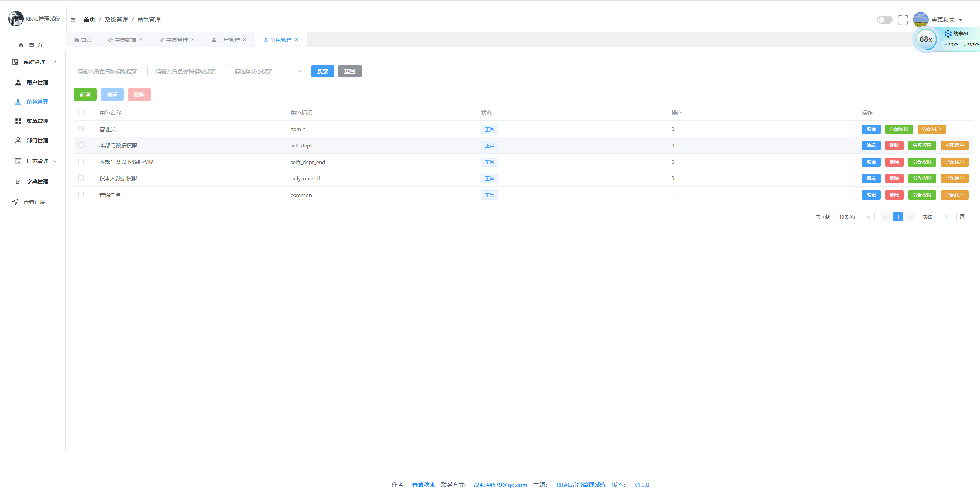Tick the checkbox for the 管理员 row

(81, 128)
